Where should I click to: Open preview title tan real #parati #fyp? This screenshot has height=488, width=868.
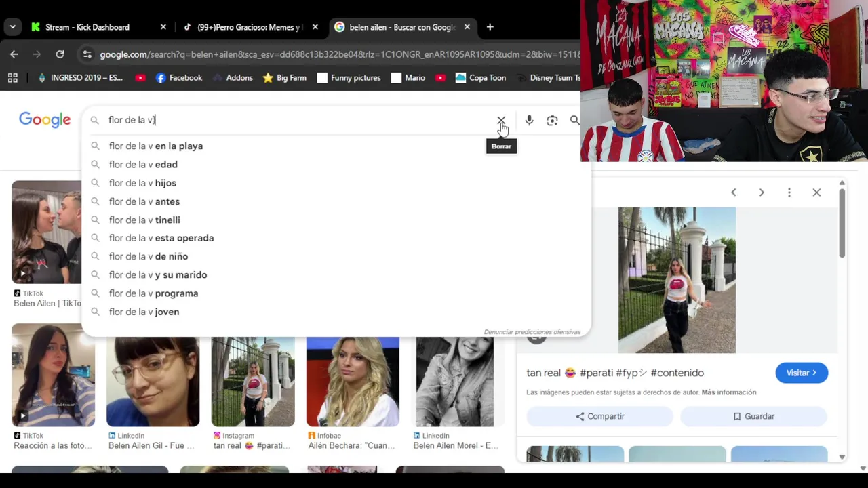click(615, 373)
